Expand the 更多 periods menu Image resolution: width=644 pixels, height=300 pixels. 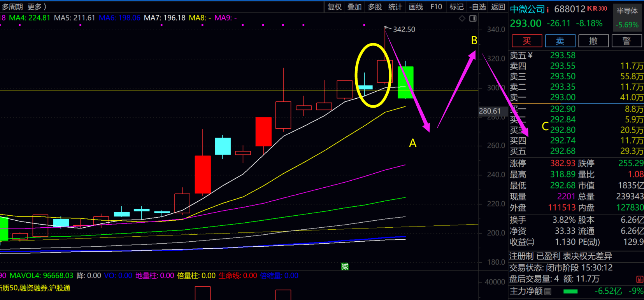[37, 7]
